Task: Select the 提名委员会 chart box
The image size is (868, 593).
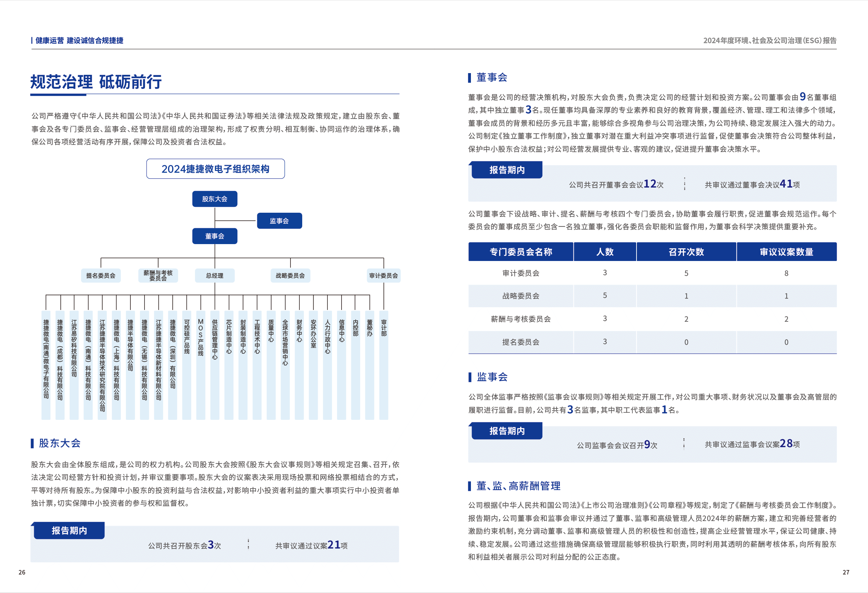Action: 101,275
